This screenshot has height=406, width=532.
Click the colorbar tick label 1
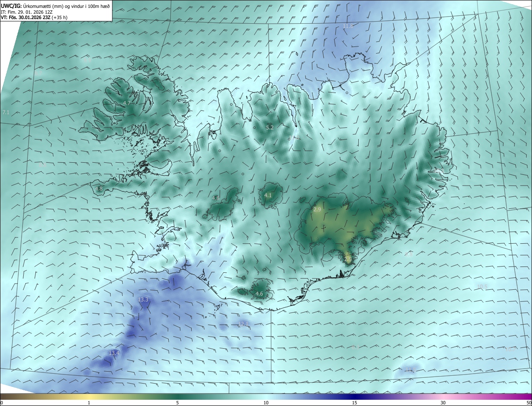click(89, 403)
